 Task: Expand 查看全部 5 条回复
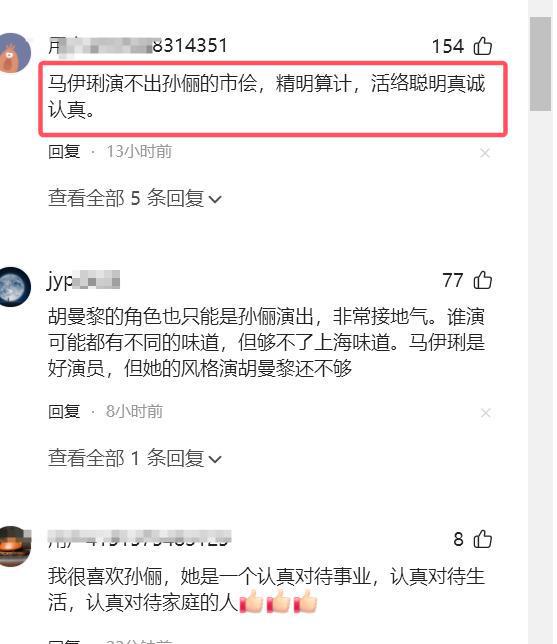pos(135,198)
